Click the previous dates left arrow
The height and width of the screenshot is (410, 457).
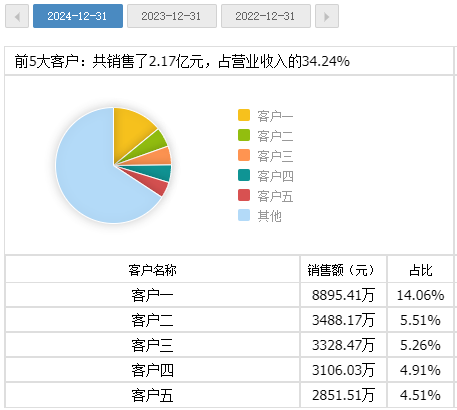[x=17, y=16]
